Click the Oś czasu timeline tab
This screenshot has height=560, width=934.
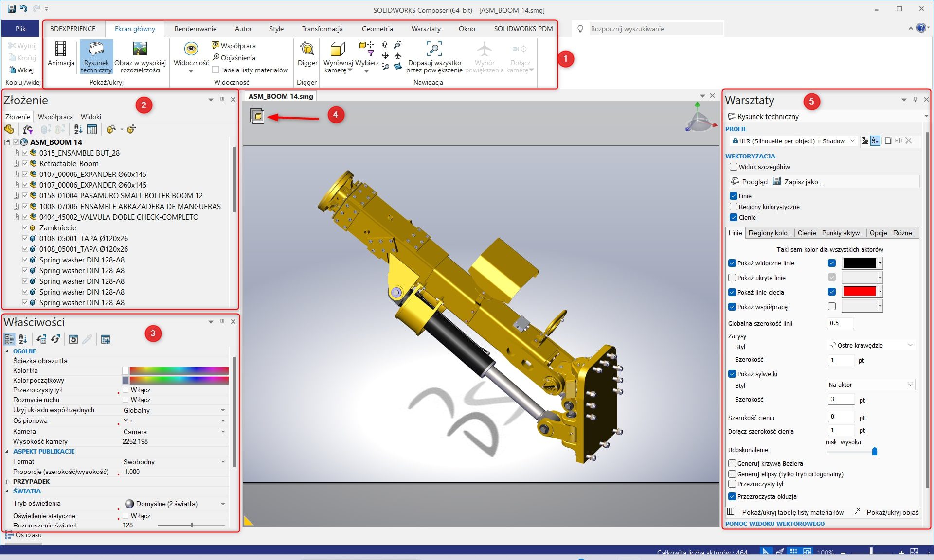[x=23, y=535]
